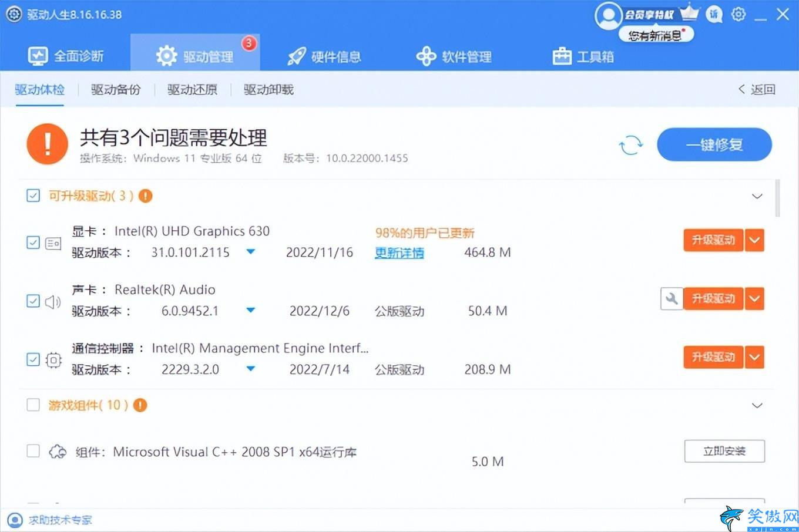
Task: Click the orange warning icon beside 可升级驱动
Action: (146, 196)
